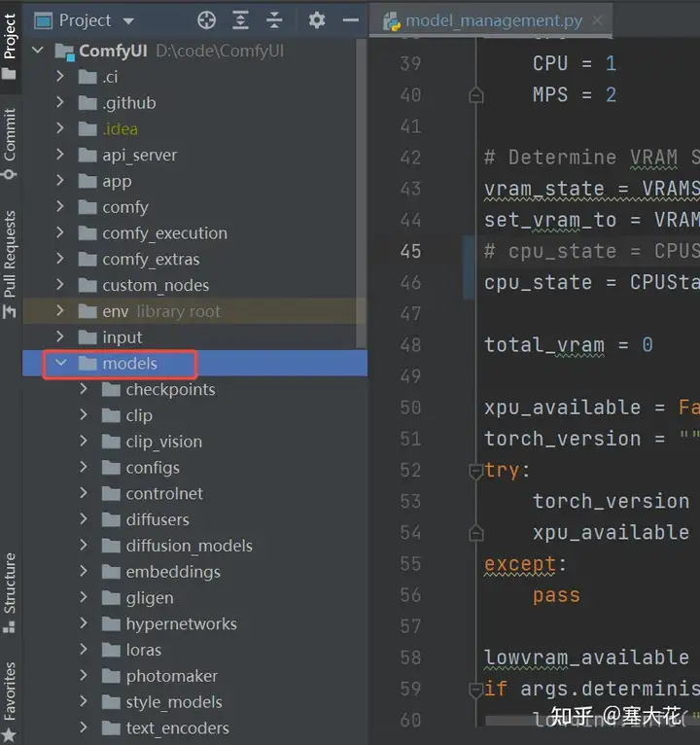Toggle fold end marker at line 54
The width and height of the screenshot is (700, 745).
click(475, 533)
